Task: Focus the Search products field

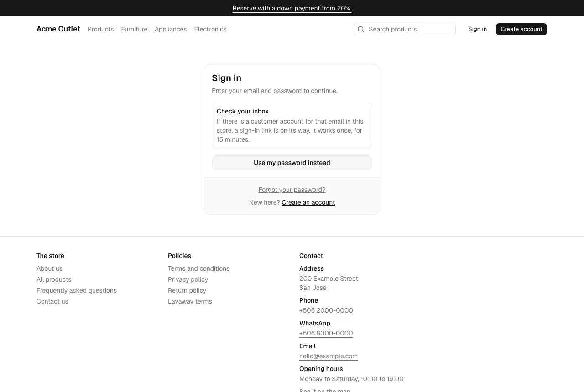Action: (405, 29)
